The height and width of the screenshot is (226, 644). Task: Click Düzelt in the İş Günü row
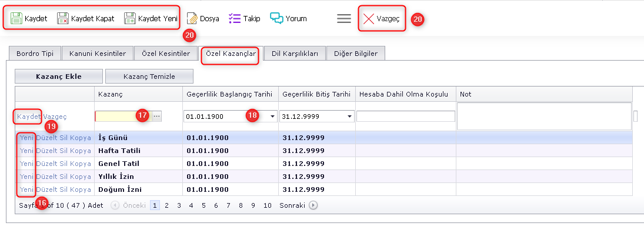(x=46, y=138)
